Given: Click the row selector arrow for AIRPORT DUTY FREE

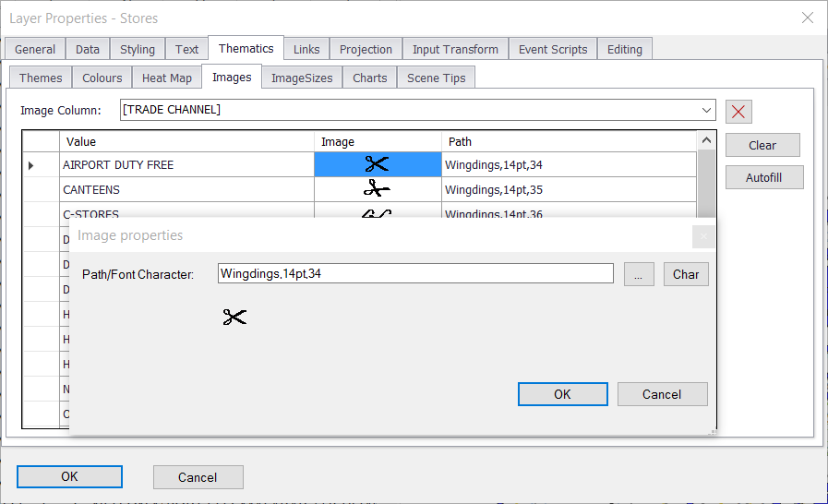Looking at the screenshot, I should point(32,165).
